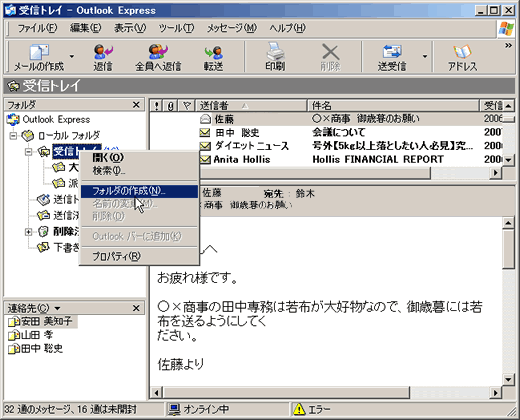The width and height of the screenshot is (520, 420).
Task: Show more toolbar buttons via chevron
Action: 508,45
